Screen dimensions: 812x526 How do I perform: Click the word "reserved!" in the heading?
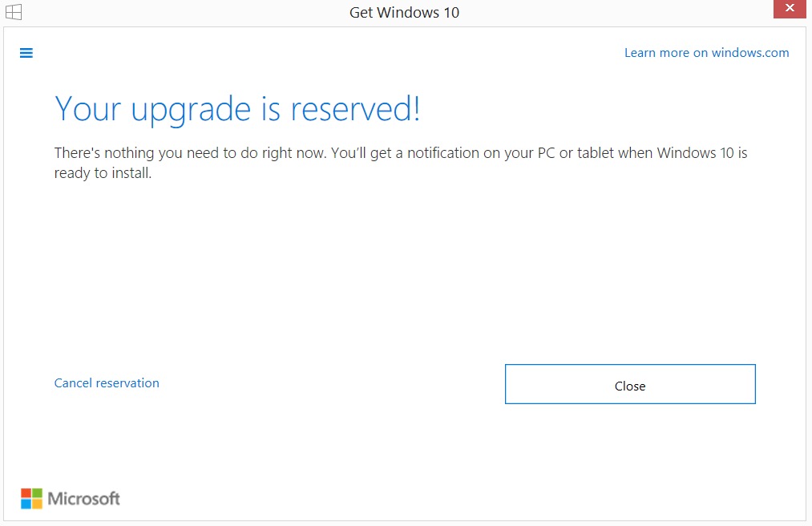(355, 109)
